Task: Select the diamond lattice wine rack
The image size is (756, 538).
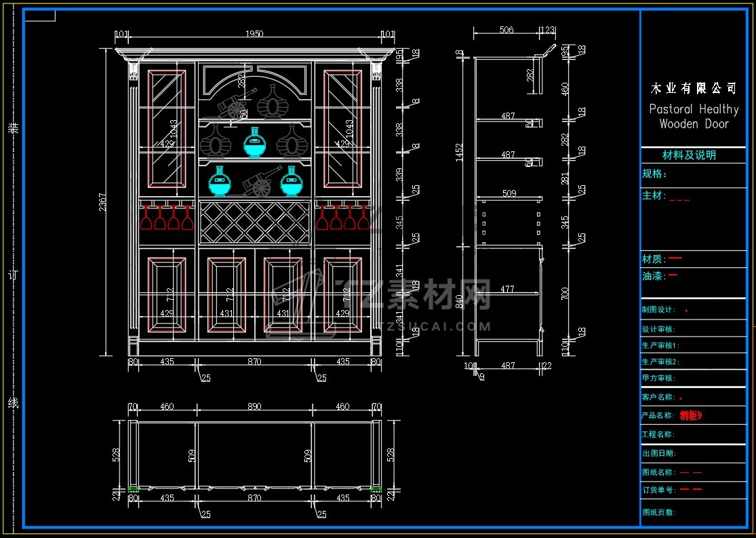Action: [x=254, y=223]
